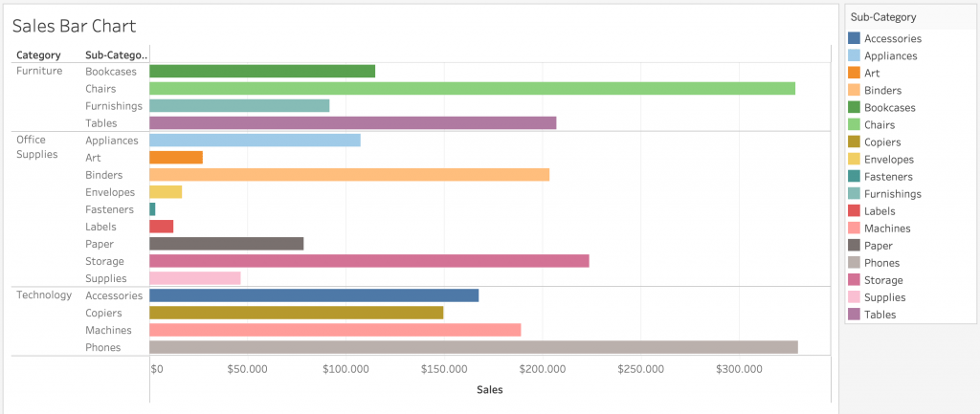The height and width of the screenshot is (414, 980).
Task: Click the Sales Bar Chart title
Action: pos(74,26)
